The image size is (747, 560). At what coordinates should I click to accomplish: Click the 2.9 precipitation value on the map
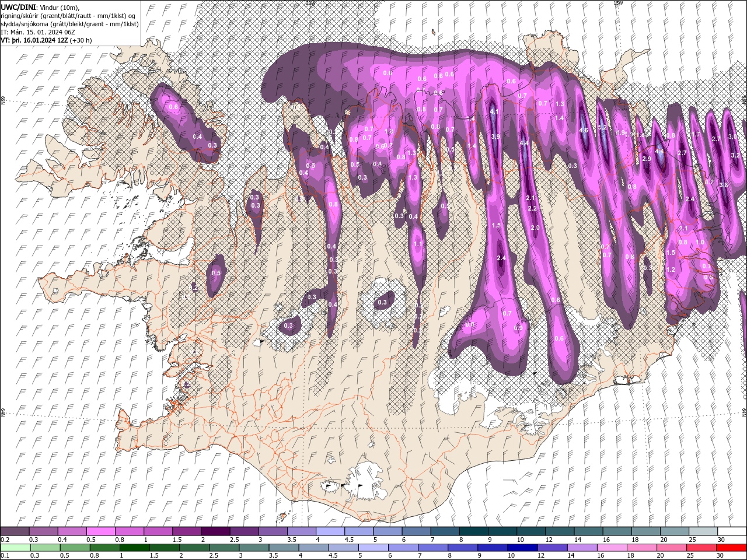pyautogui.click(x=646, y=159)
